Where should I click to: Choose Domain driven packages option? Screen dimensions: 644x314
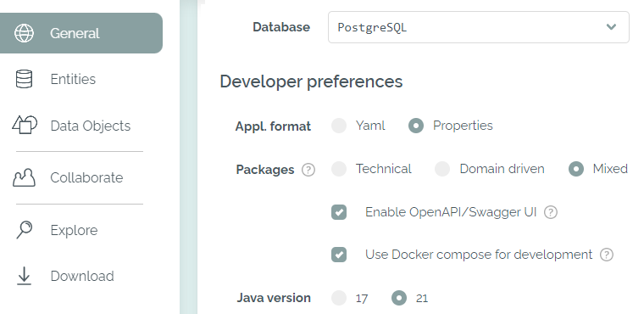[x=442, y=169]
